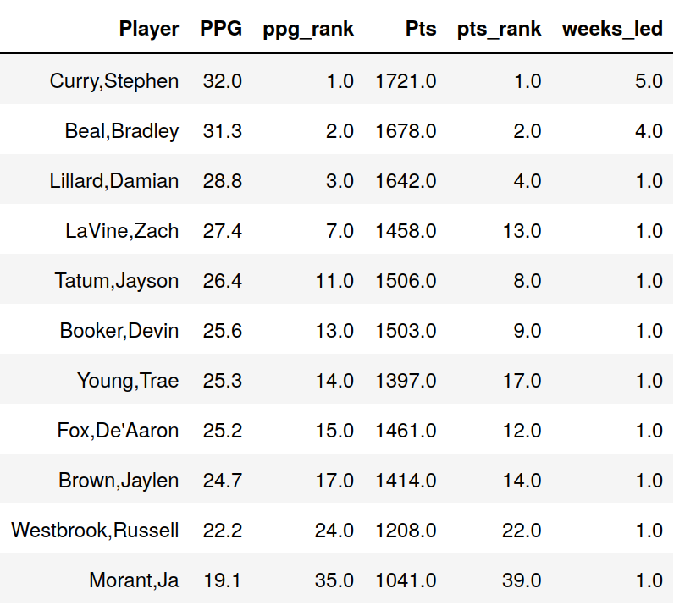Click the Booker,Devin player cell
Viewport: 696px width, 616px height.
pos(119,331)
